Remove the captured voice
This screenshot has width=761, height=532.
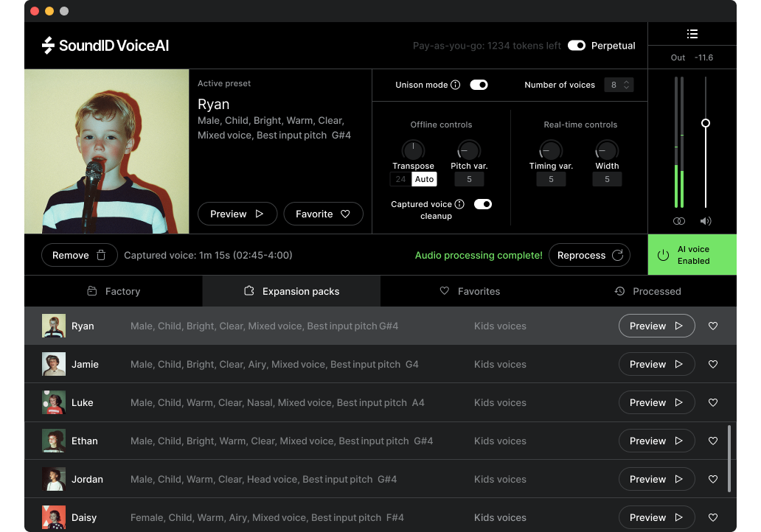coord(80,255)
